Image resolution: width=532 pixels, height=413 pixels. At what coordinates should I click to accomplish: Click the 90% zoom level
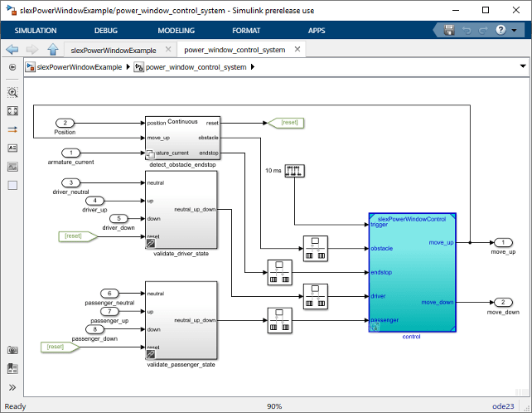[274, 406]
